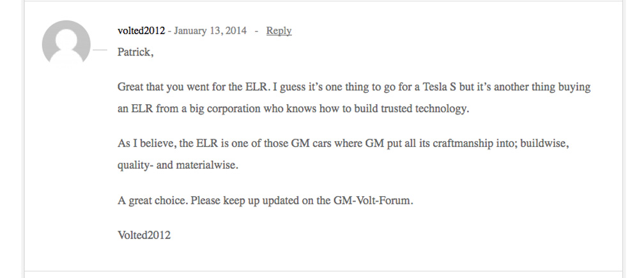Screen dimensions: 644x278
Task: Click the "Patrick," salutation line
Action: (x=135, y=52)
